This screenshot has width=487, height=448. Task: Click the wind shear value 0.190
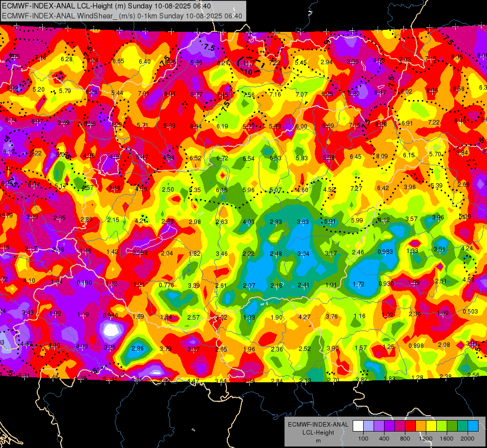pyautogui.click(x=85, y=283)
